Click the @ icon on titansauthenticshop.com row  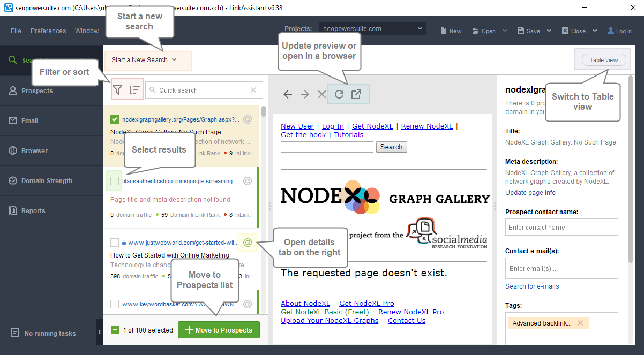click(x=248, y=181)
